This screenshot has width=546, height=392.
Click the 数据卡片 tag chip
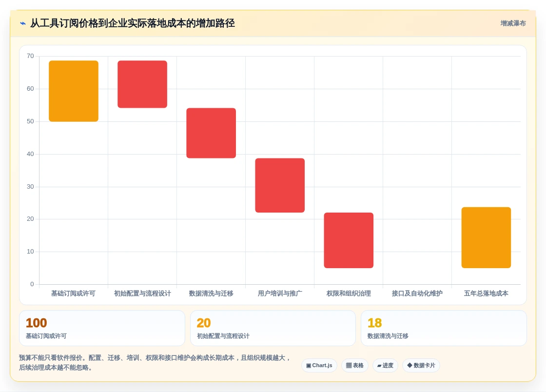click(421, 366)
